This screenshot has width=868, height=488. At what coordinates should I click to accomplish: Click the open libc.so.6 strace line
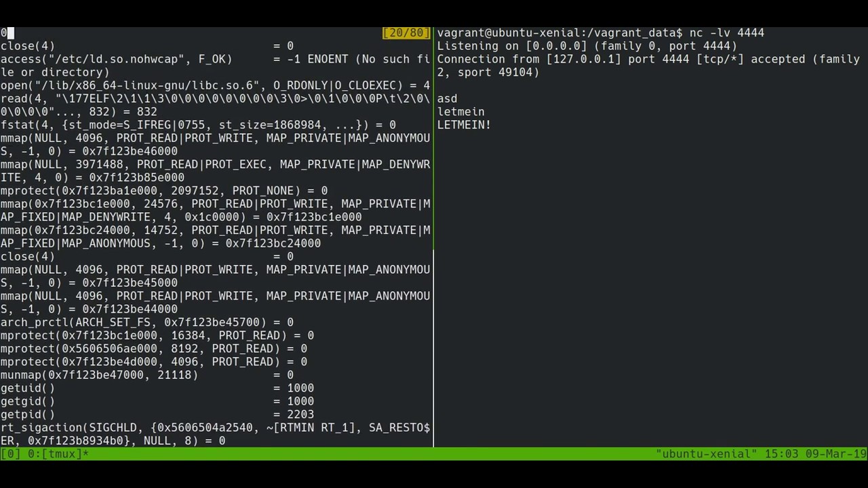click(x=215, y=85)
